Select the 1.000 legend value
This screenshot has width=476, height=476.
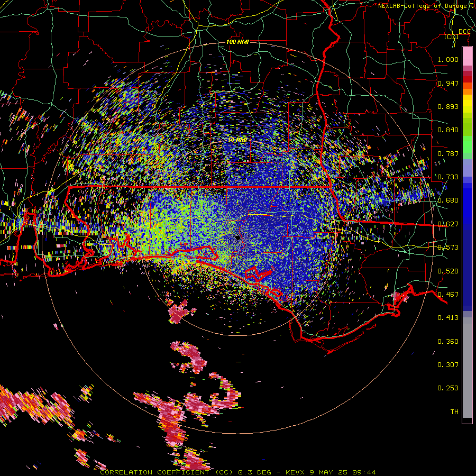[448, 59]
